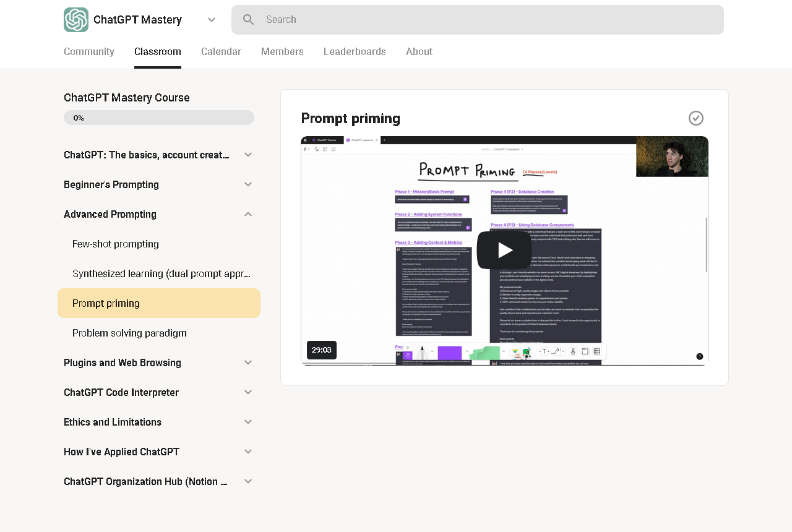Play the Prompt priming video

[504, 250]
